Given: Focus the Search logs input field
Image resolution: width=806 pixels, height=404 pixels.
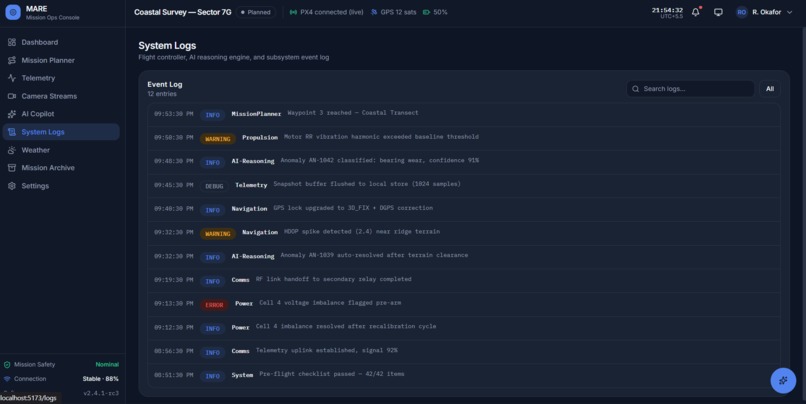Looking at the screenshot, I should click(x=690, y=89).
